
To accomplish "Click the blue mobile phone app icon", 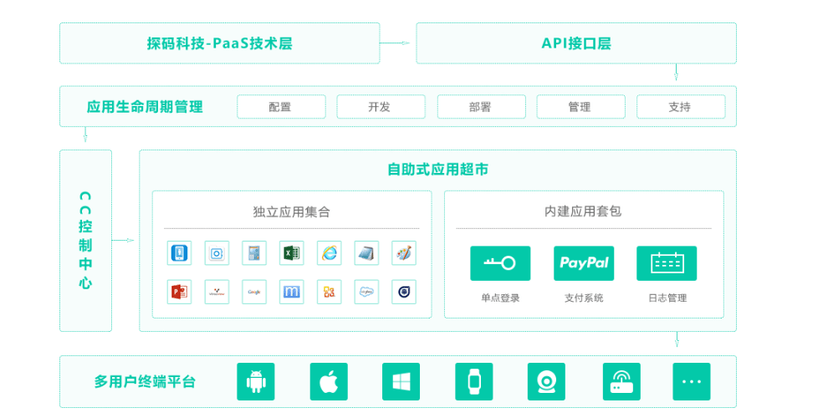I will (180, 253).
